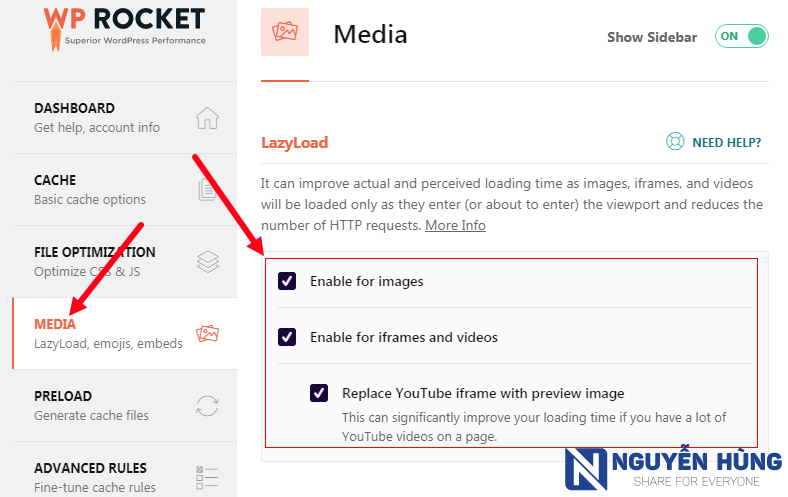Click 'Get help, account info' subtitle
Screen dimensions: 788x497
point(97,128)
